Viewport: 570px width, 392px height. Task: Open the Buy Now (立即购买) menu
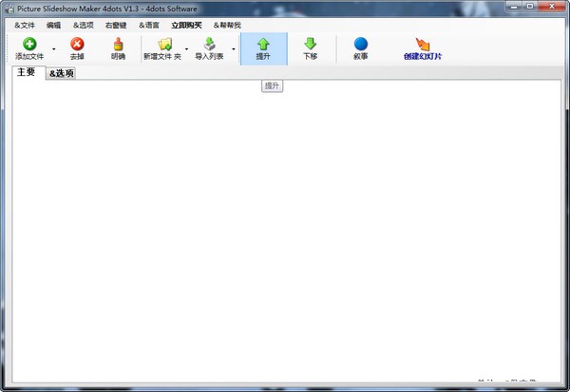point(186,25)
